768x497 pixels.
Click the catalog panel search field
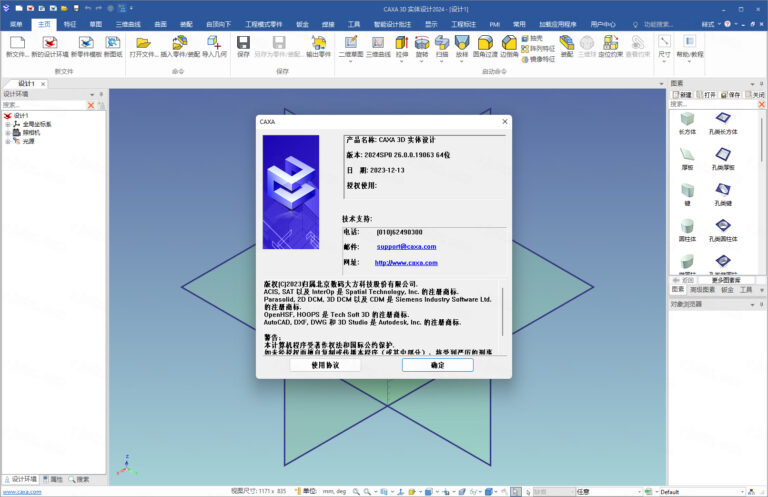(x=713, y=104)
